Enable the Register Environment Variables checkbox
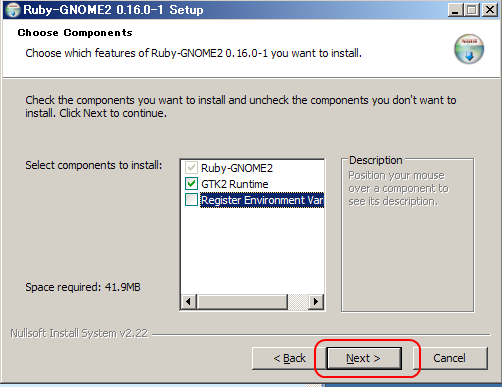Viewport: 502px width, 387px height. pyautogui.click(x=191, y=200)
